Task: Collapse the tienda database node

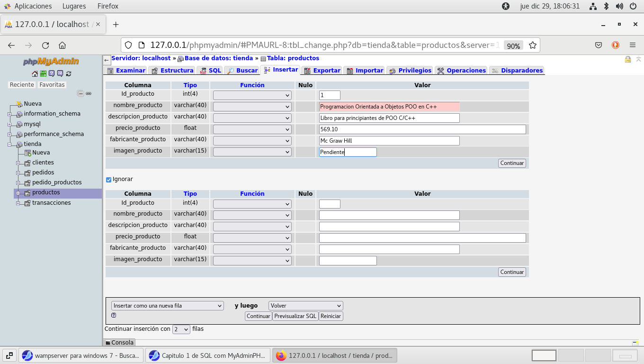Action: 9,144
